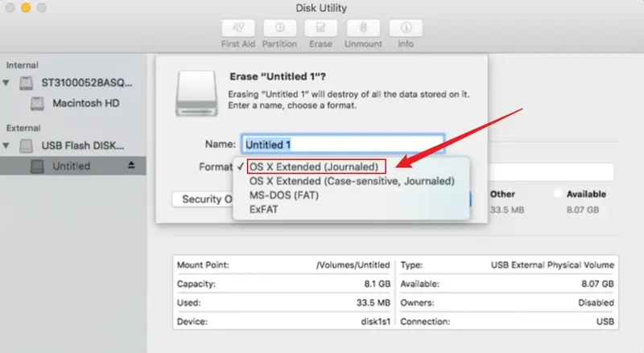This screenshot has width=644, height=353.
Task: Click the Erase "Untitled 1"? heading
Action: [x=278, y=76]
